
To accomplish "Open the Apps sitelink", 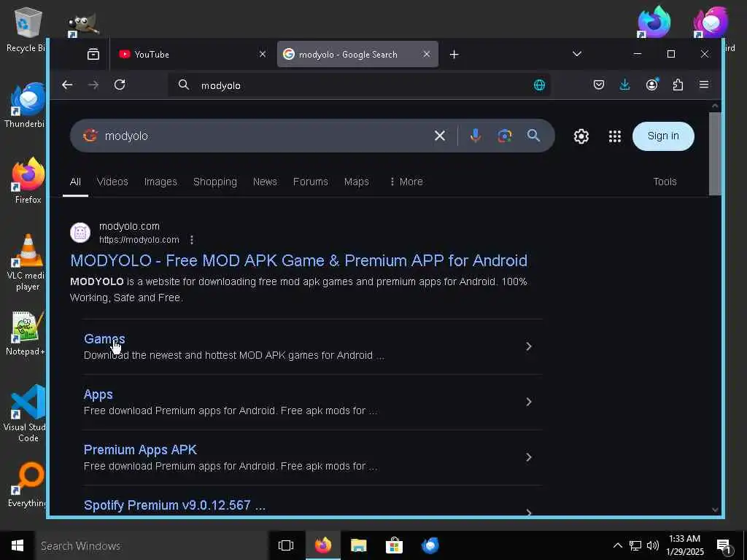I will 98,394.
